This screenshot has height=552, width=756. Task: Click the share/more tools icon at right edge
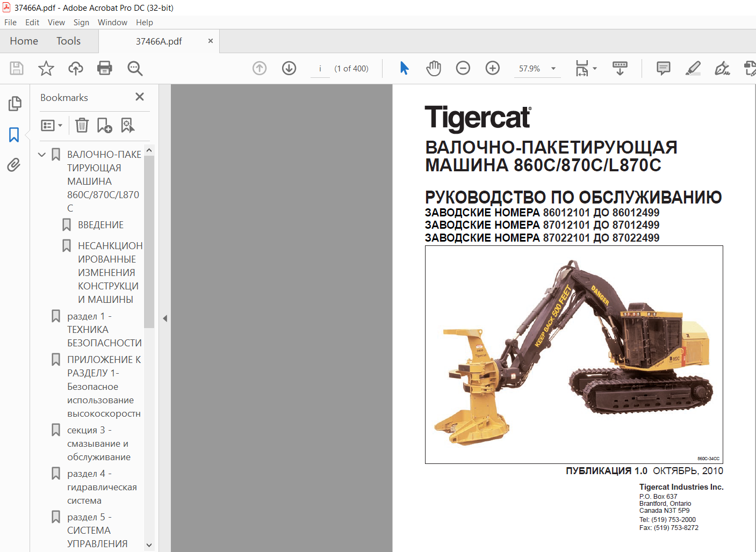750,68
